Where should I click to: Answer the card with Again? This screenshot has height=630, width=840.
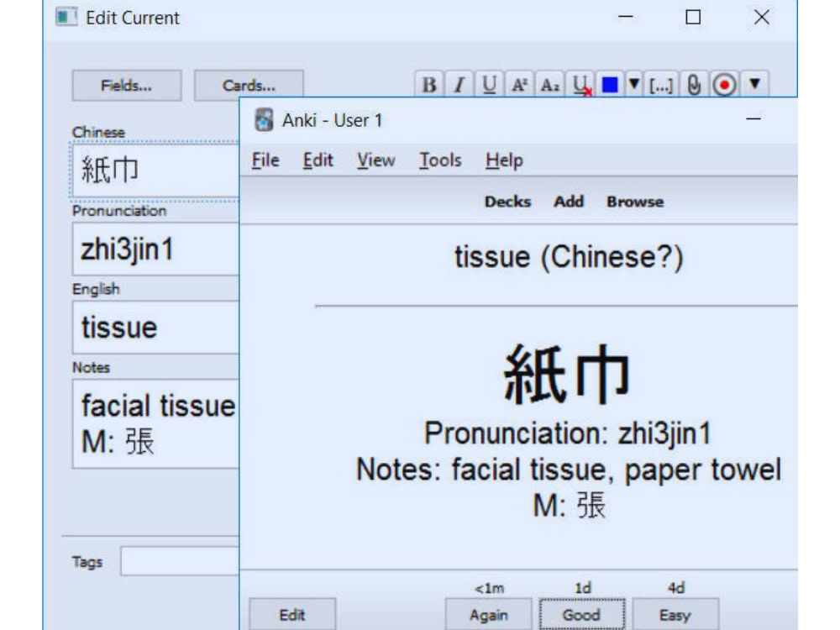tap(489, 615)
